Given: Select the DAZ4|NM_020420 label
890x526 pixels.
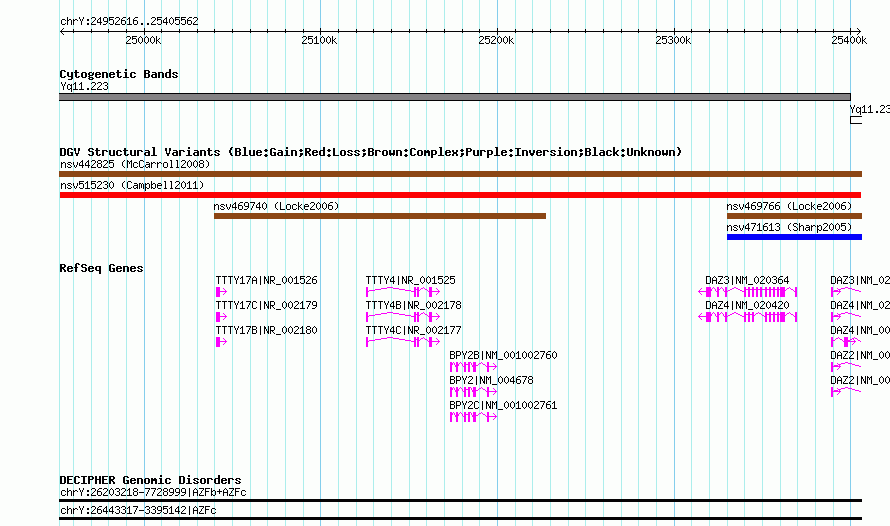Looking at the screenshot, I should (x=747, y=305).
